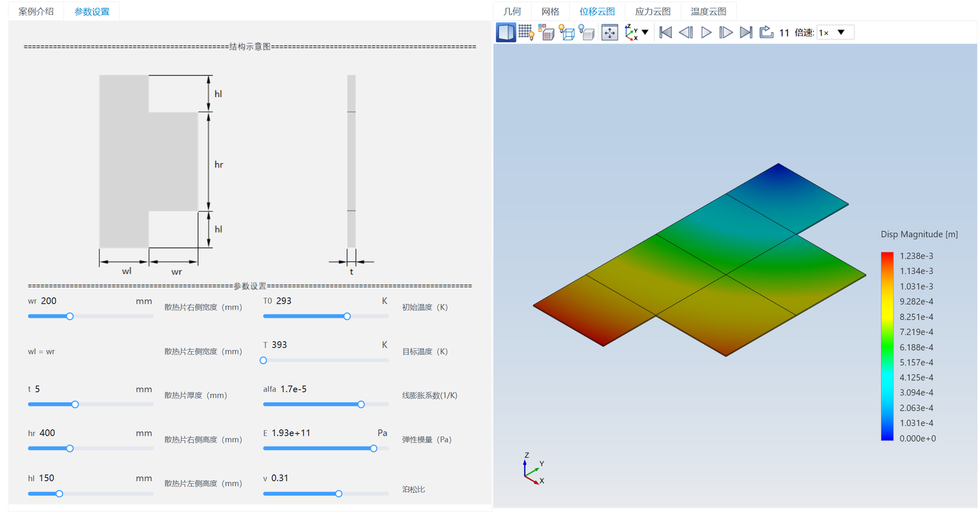This screenshot has height=515, width=980.
Task: Click the 1.238e-3 legend maximum value
Action: pyautogui.click(x=917, y=256)
